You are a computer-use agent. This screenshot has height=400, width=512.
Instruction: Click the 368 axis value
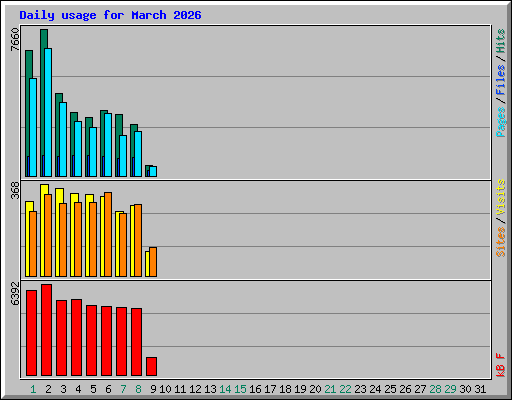click(x=15, y=190)
